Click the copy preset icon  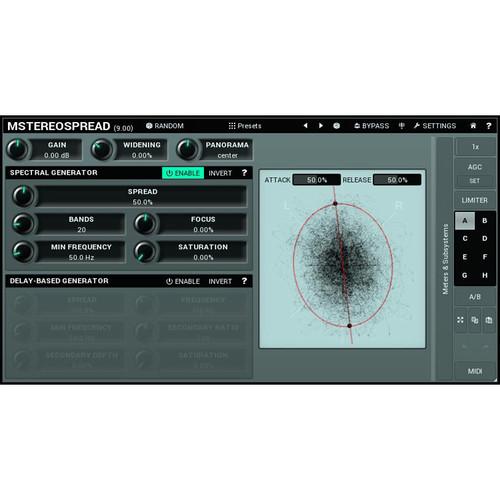475,320
